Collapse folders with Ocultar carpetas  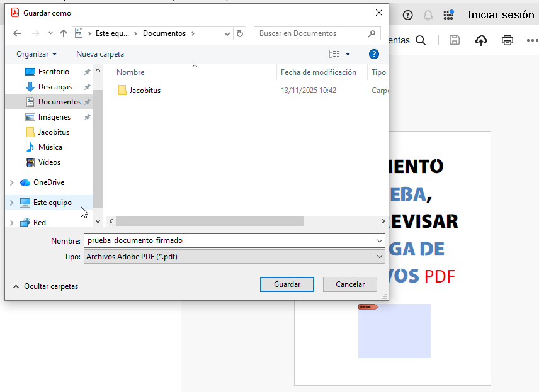point(46,286)
